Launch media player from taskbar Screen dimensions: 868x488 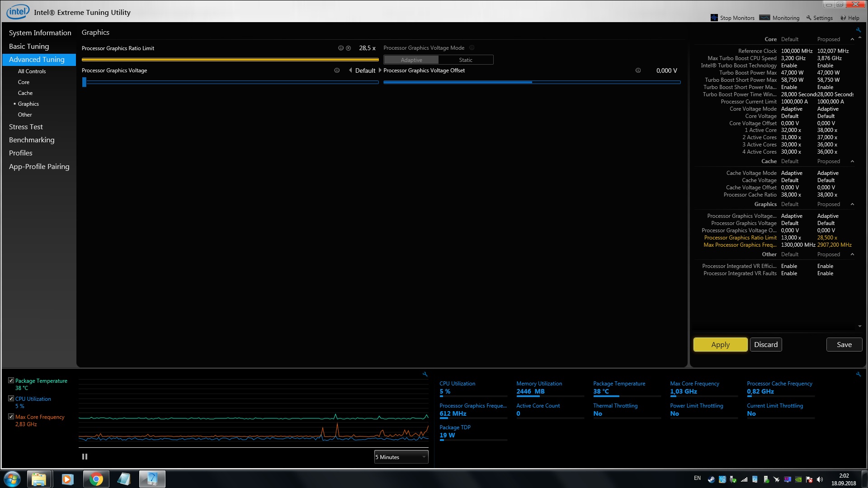pyautogui.click(x=67, y=479)
